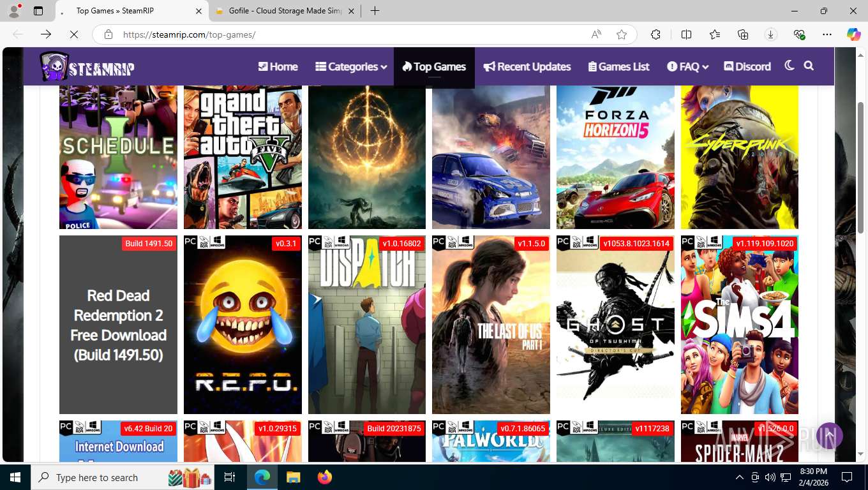Open the Downloads icon
Image resolution: width=868 pixels, height=490 pixels.
[771, 34]
